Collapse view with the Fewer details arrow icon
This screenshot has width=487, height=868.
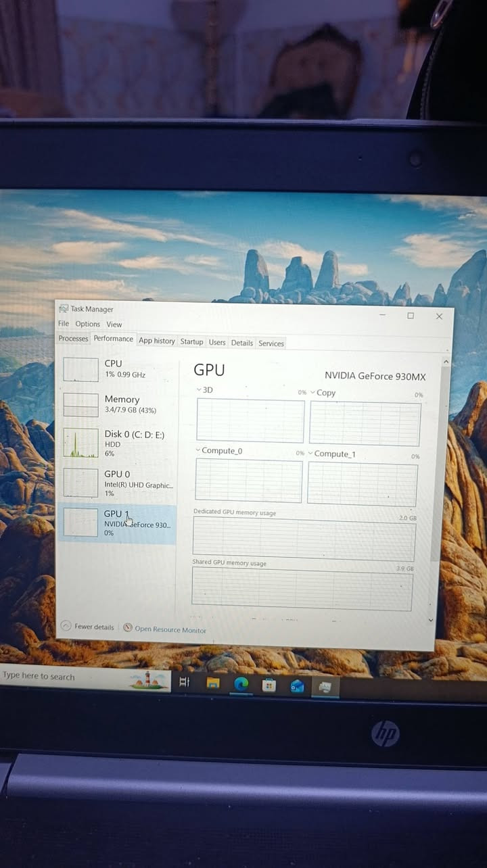[66, 626]
